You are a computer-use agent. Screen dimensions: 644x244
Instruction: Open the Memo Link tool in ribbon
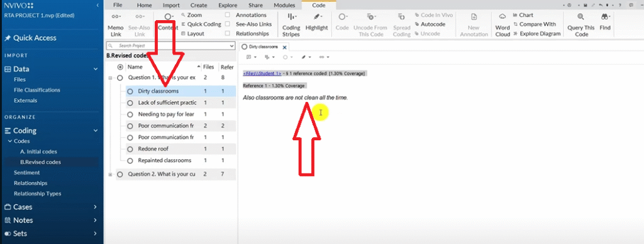click(116, 25)
